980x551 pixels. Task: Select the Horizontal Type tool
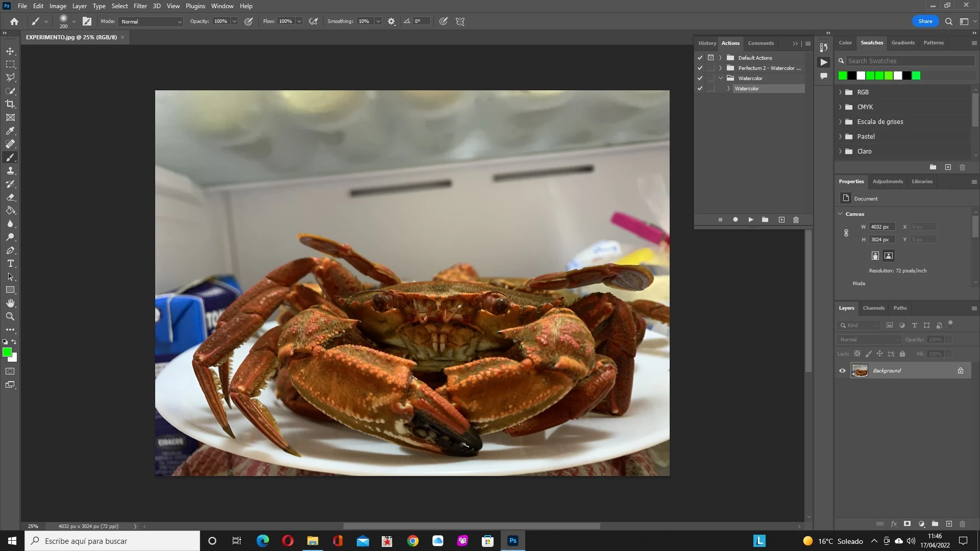[x=10, y=263]
